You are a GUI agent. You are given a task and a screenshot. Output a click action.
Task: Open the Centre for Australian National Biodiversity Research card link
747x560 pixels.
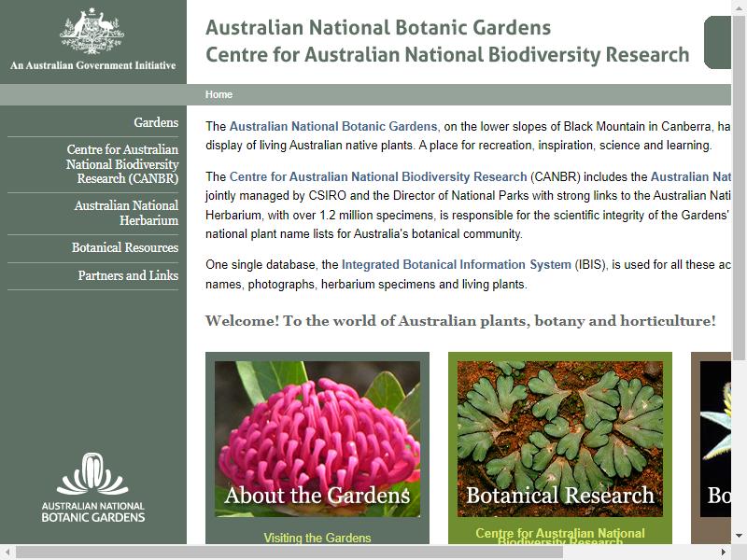click(x=559, y=537)
